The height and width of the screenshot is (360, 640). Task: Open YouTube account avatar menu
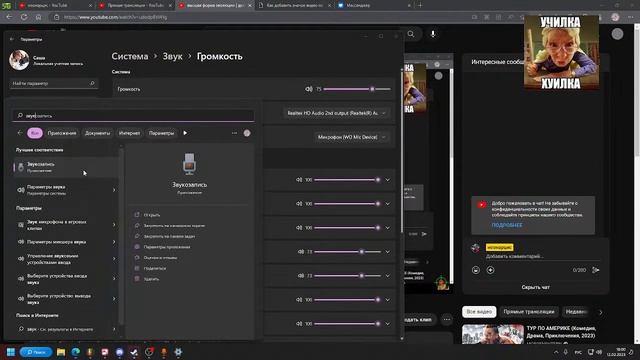(x=617, y=34)
